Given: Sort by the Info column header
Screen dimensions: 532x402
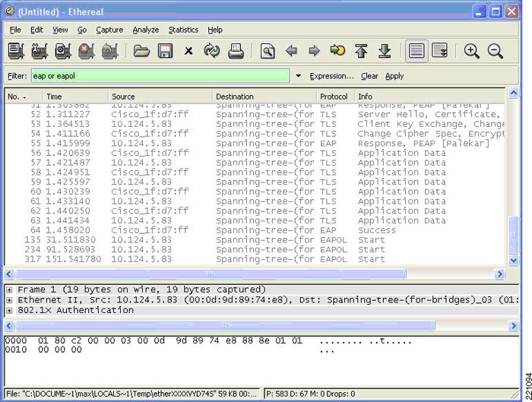Looking at the screenshot, I should click(429, 97).
